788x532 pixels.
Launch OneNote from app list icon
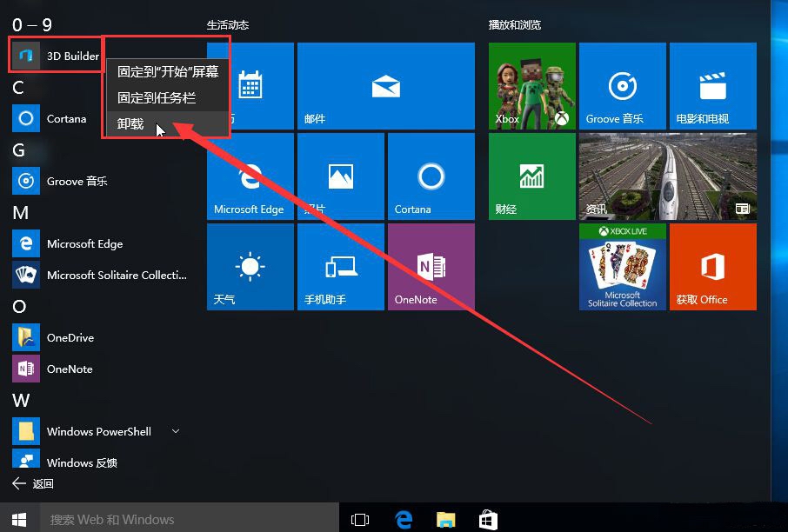pos(25,369)
